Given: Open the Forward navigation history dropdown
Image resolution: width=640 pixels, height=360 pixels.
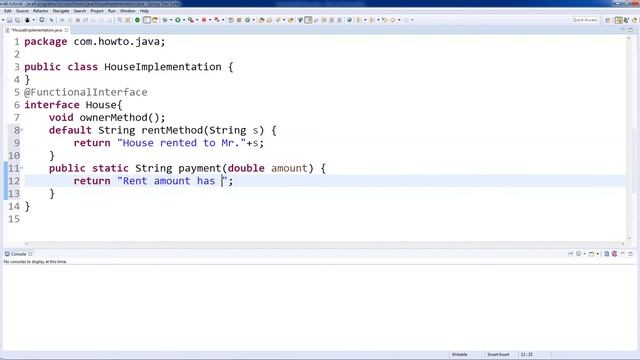Looking at the screenshot, I should pyautogui.click(x=413, y=20).
